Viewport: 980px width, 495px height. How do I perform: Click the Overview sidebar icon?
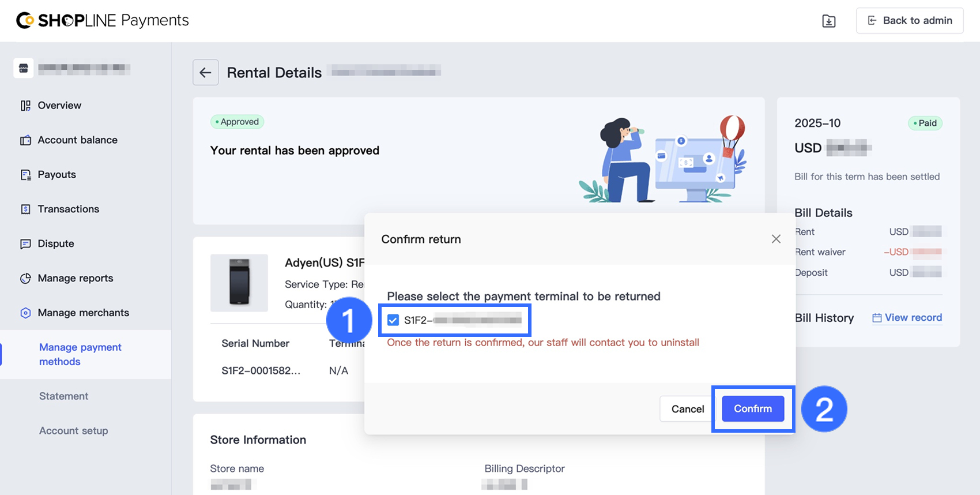(25, 106)
